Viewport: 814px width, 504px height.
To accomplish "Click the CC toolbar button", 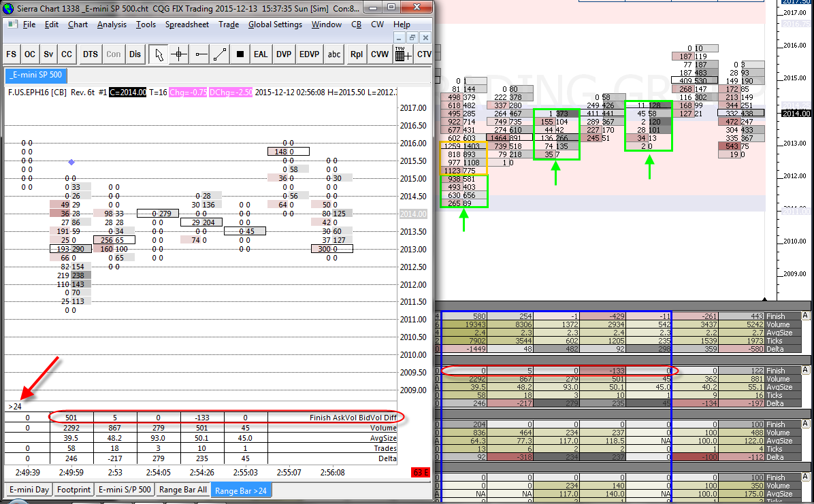I will (x=67, y=54).
